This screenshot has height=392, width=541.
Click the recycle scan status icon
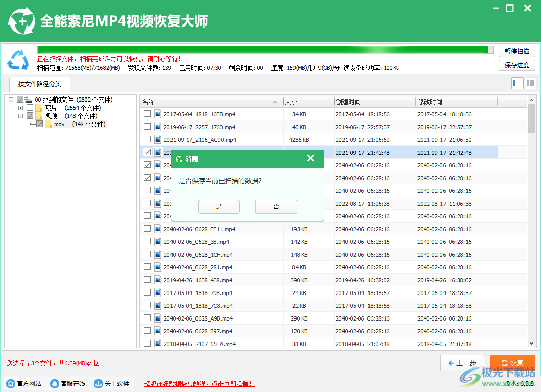point(18,60)
